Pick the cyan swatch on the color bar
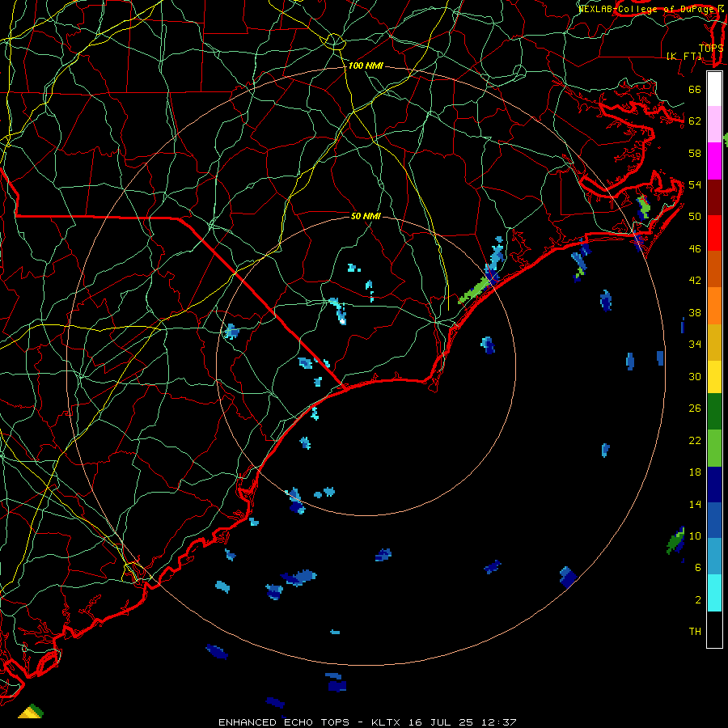Image resolution: width=728 pixels, height=728 pixels. click(x=714, y=593)
